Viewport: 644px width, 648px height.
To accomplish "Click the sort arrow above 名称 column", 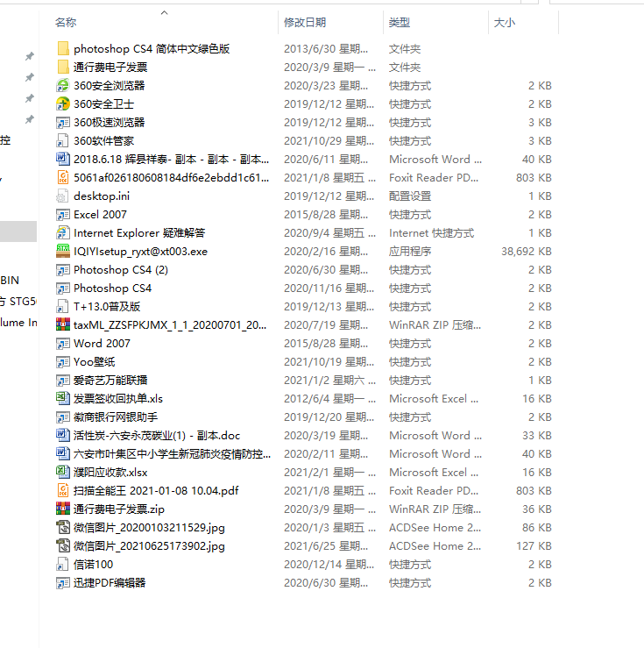I will tap(165, 13).
